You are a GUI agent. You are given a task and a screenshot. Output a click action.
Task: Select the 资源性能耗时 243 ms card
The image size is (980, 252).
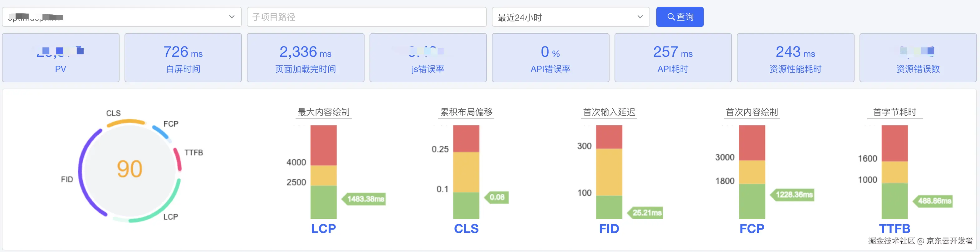click(796, 58)
